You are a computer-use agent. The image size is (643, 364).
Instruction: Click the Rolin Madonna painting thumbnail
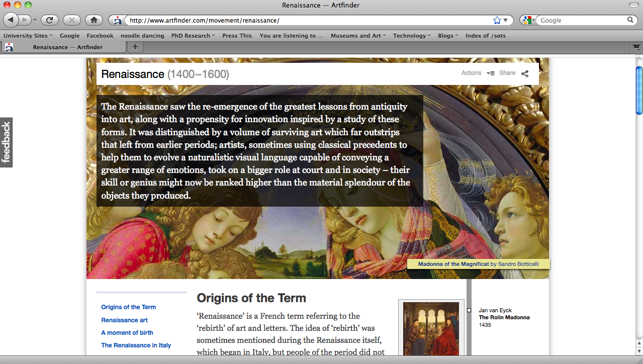430,329
